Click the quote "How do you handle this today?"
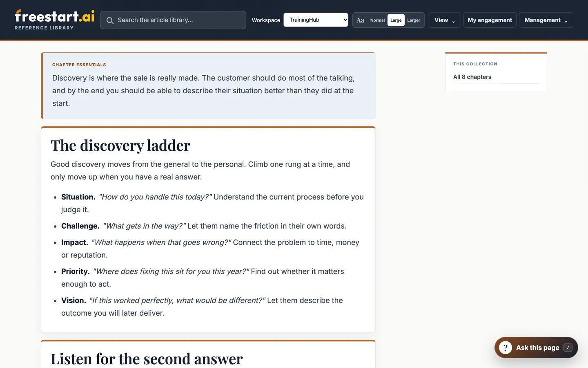588x368 pixels. [155, 197]
